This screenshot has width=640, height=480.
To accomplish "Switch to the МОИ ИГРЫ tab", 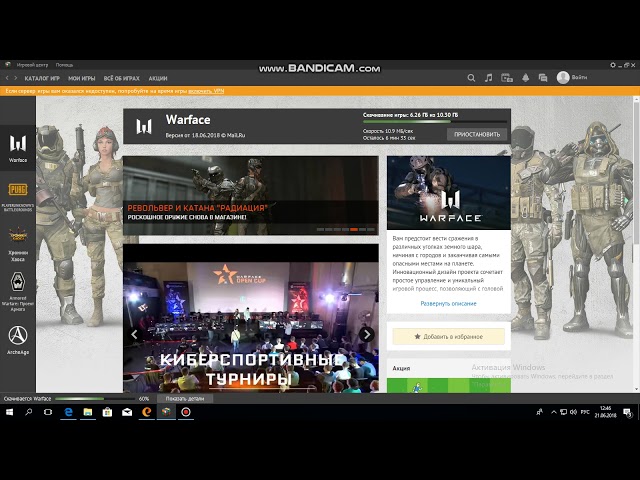I will pyautogui.click(x=82, y=78).
